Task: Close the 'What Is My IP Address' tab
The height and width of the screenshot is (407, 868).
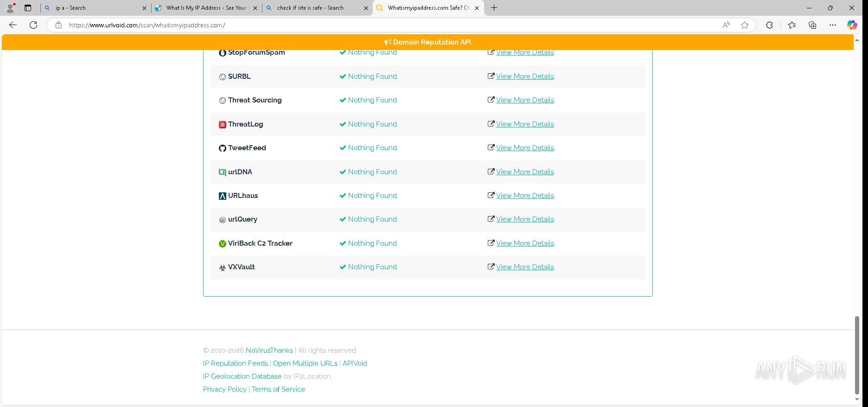Action: pyautogui.click(x=255, y=8)
